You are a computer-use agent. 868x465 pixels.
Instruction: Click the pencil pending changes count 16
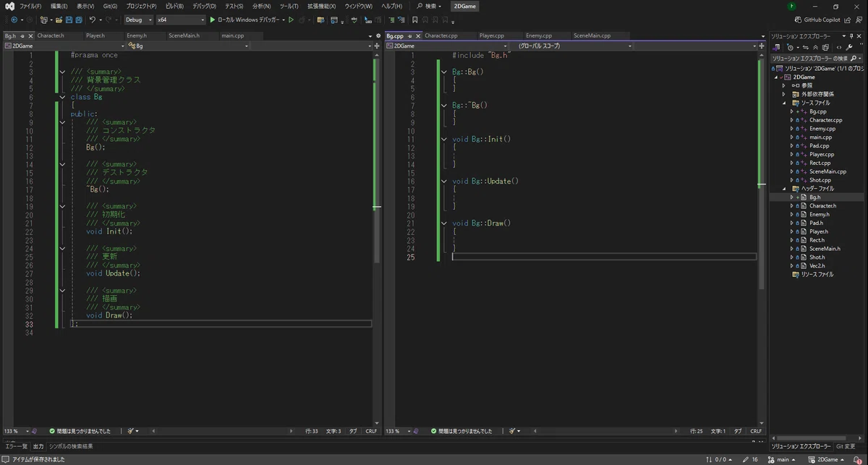pyautogui.click(x=750, y=459)
